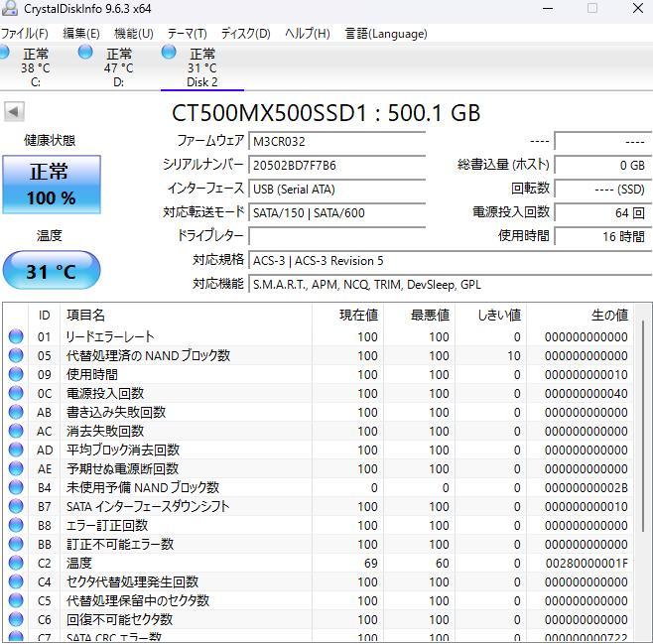Click the 健康状態 label
The width and height of the screenshot is (653, 644).
coord(50,140)
